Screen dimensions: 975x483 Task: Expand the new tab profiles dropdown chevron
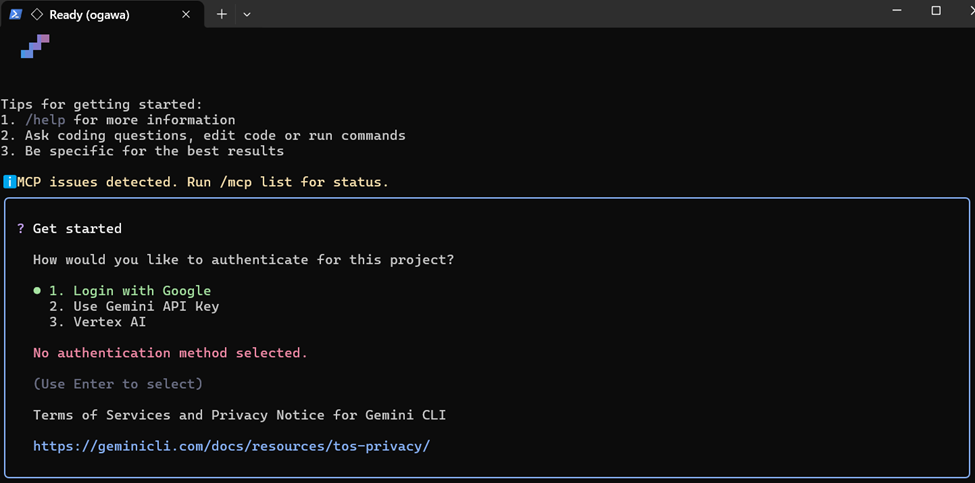point(247,14)
